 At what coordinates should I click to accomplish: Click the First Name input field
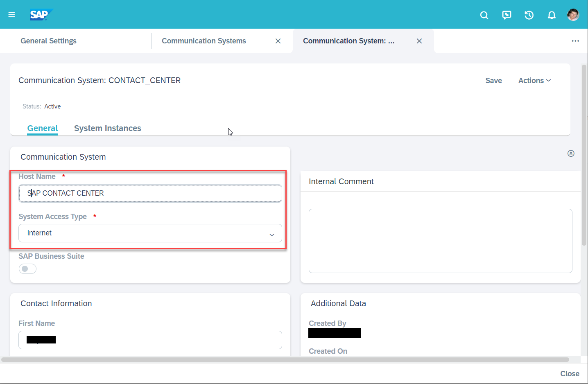click(150, 340)
